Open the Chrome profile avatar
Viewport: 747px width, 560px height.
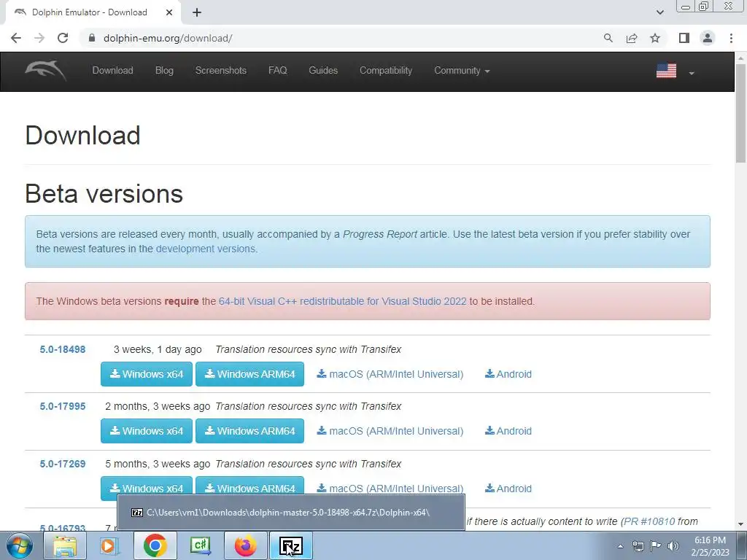pos(708,38)
